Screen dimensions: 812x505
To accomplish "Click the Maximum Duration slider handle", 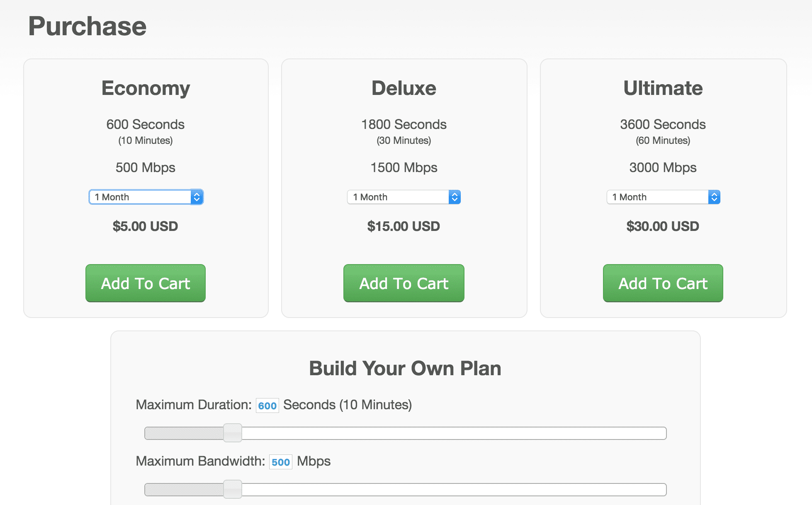I will tap(233, 433).
